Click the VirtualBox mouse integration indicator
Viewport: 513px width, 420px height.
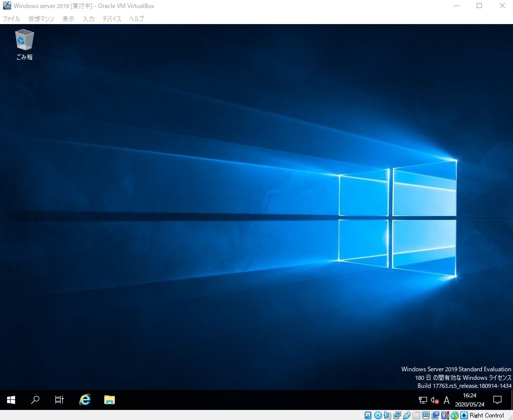coord(455,415)
